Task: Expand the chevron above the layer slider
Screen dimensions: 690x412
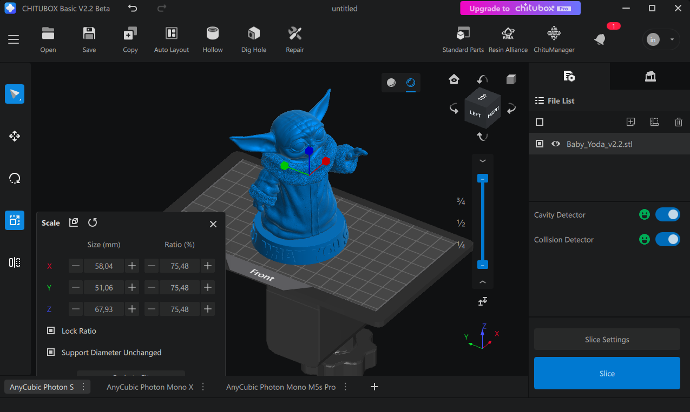Action: pyautogui.click(x=482, y=160)
